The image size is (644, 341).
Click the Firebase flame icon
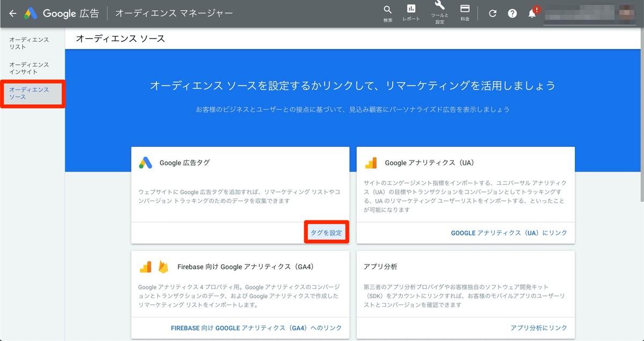(163, 266)
